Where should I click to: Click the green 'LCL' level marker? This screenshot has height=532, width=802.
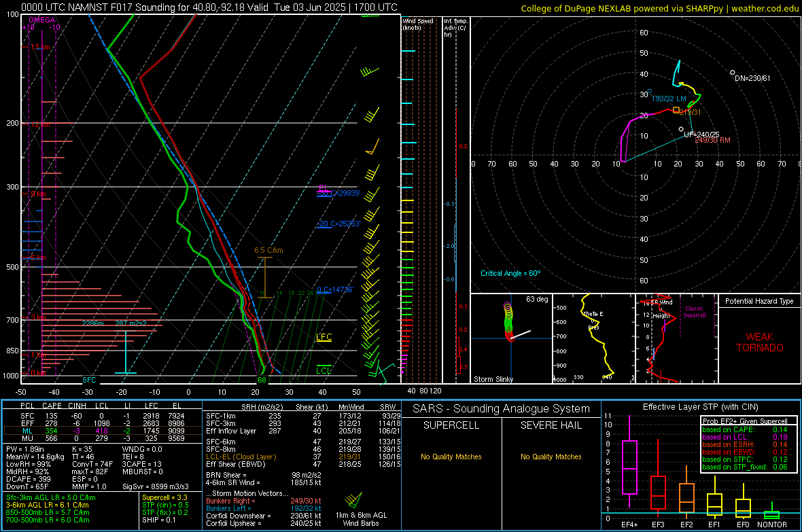click(x=324, y=370)
